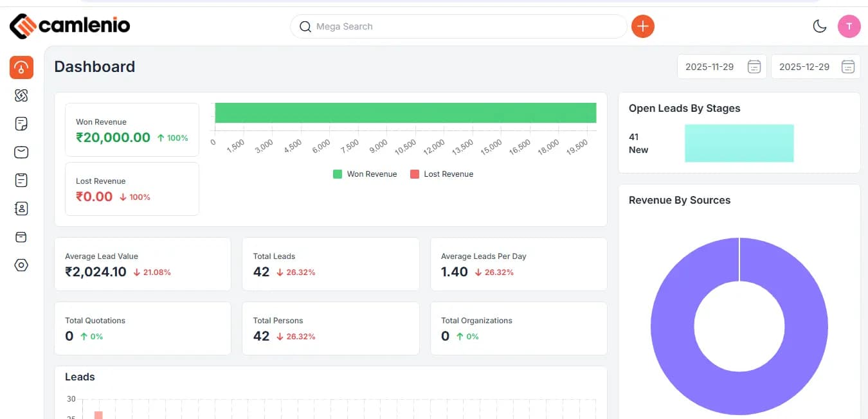Click 26.32% in Average Leads Per Day card
Viewport: 868px width, 419px height.
click(x=494, y=272)
